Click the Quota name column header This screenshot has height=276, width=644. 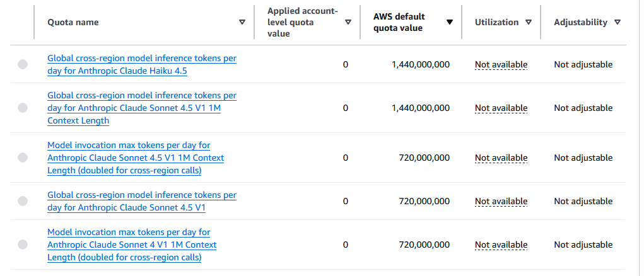tap(73, 22)
